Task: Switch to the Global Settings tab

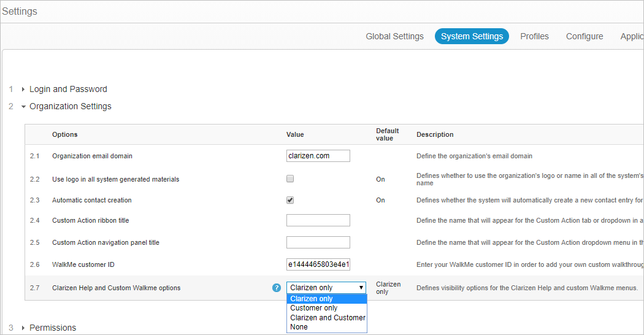Action: coord(394,36)
